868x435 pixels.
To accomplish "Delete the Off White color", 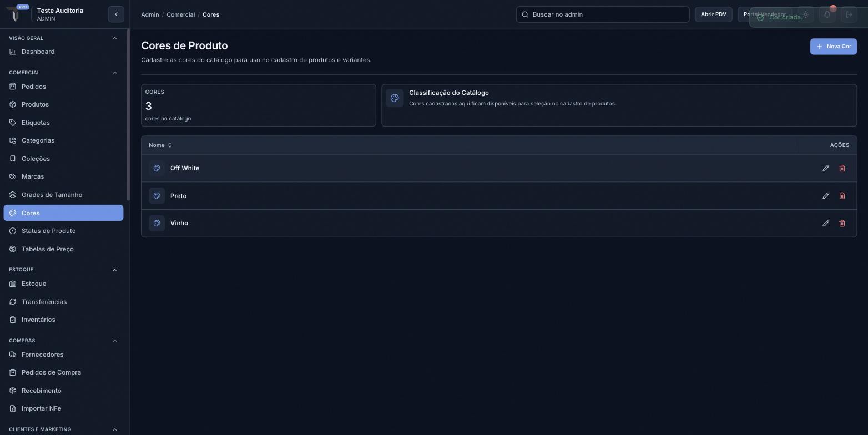I will (x=842, y=168).
